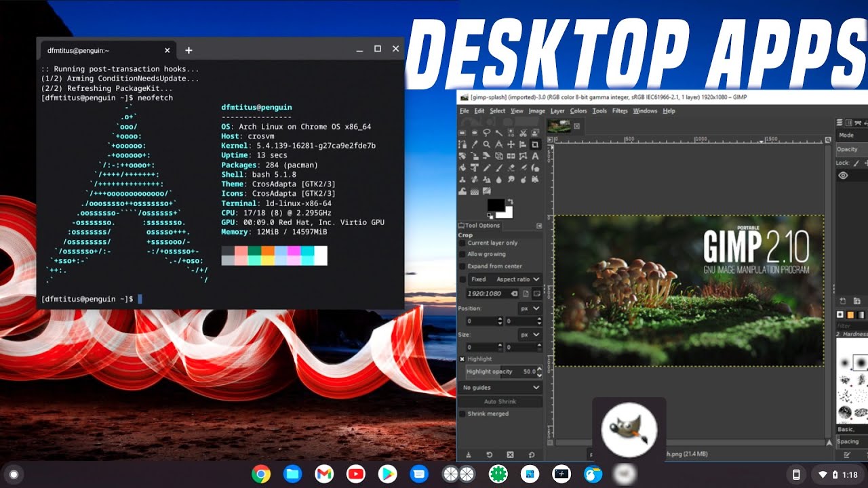Enable Allow growing checkbox
This screenshot has width=868, height=488.
tap(462, 254)
